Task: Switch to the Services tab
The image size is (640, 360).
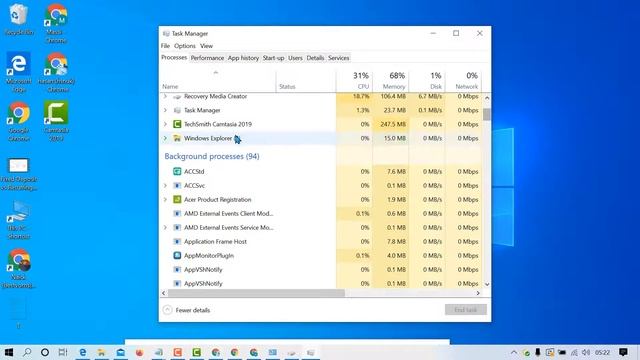Action: tap(339, 58)
